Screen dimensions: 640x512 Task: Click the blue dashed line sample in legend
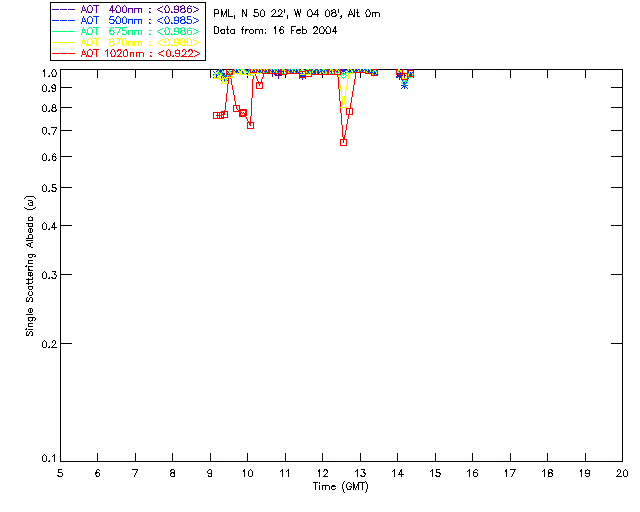click(64, 20)
